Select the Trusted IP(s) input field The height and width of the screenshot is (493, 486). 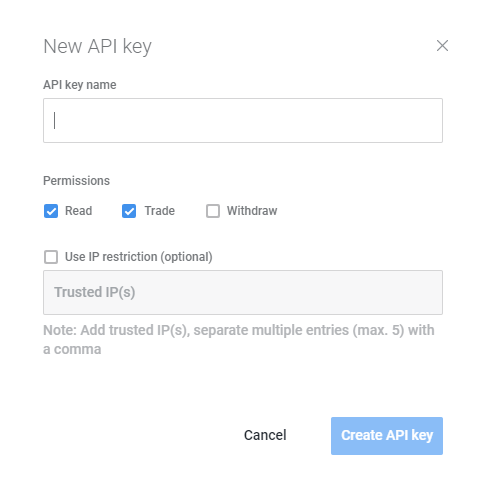point(243,292)
